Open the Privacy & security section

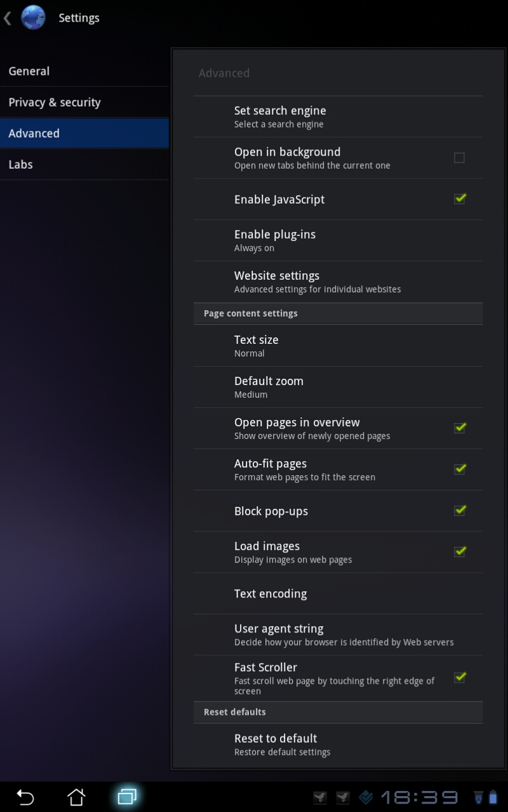84,102
